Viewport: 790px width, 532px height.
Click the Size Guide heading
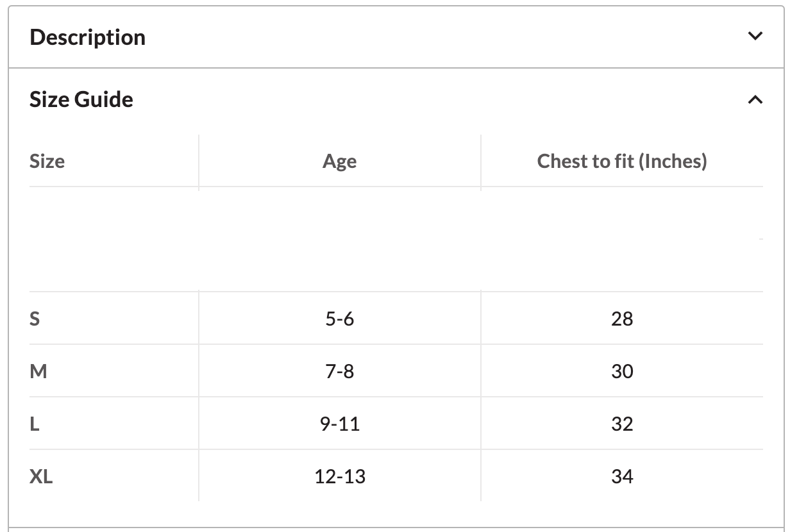tap(81, 99)
